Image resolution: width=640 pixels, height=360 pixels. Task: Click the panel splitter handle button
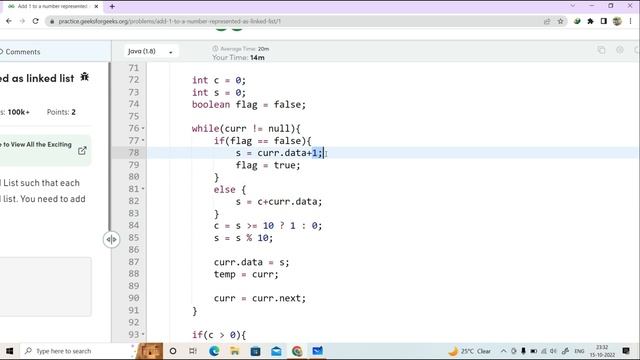(x=111, y=239)
